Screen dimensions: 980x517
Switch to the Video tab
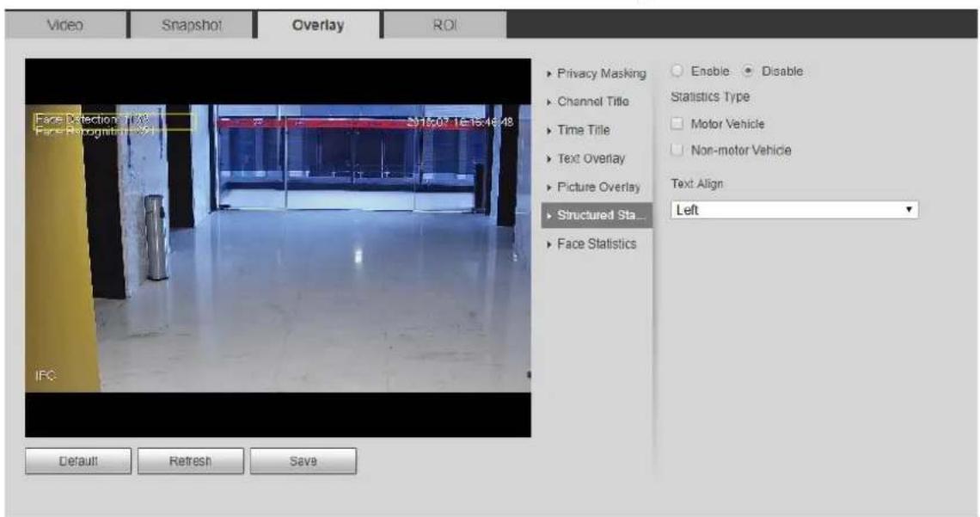65,25
